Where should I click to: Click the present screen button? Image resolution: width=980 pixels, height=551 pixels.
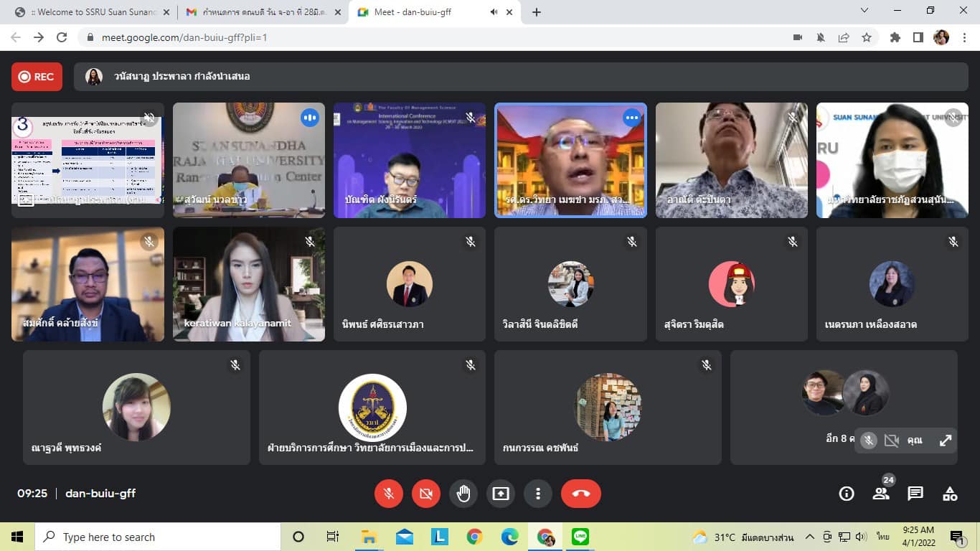501,494
